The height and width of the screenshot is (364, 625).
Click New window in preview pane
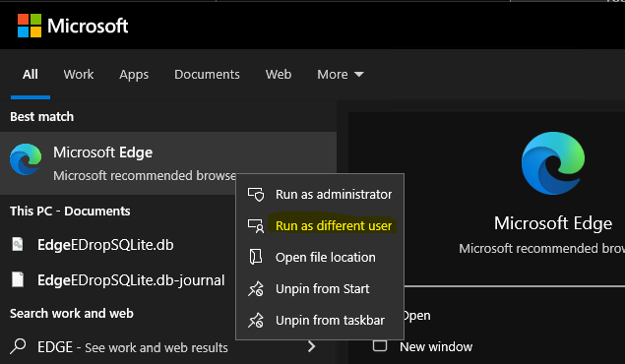click(x=436, y=347)
